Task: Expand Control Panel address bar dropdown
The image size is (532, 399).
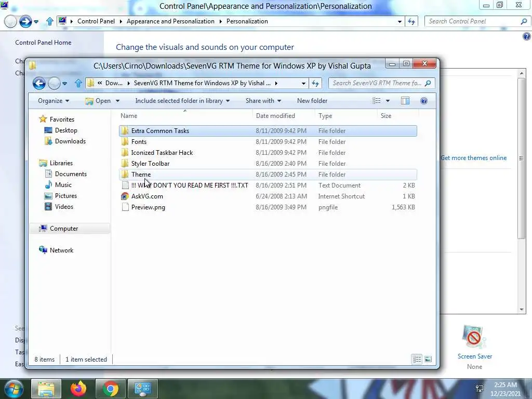Action: click(x=400, y=21)
